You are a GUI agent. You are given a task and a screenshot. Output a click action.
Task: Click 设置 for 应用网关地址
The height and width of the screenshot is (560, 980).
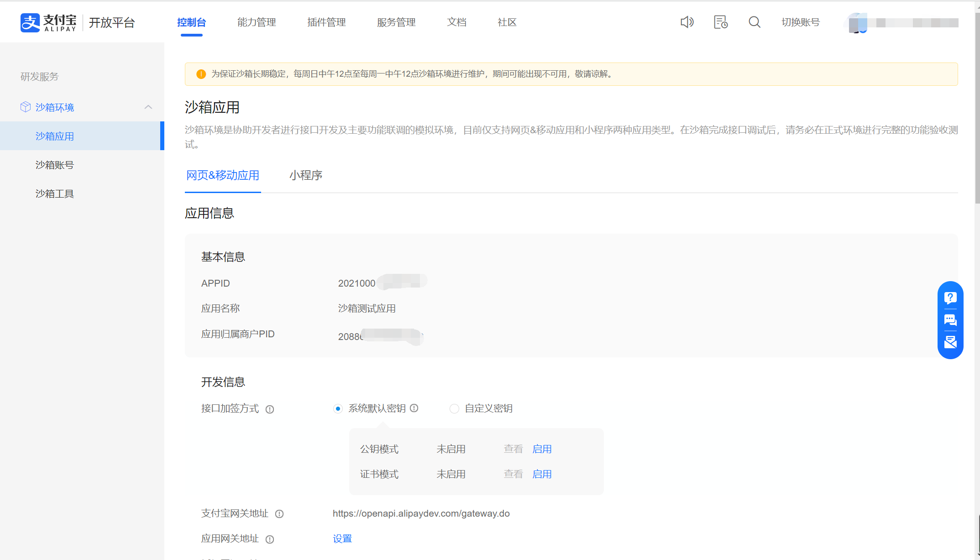342,539
